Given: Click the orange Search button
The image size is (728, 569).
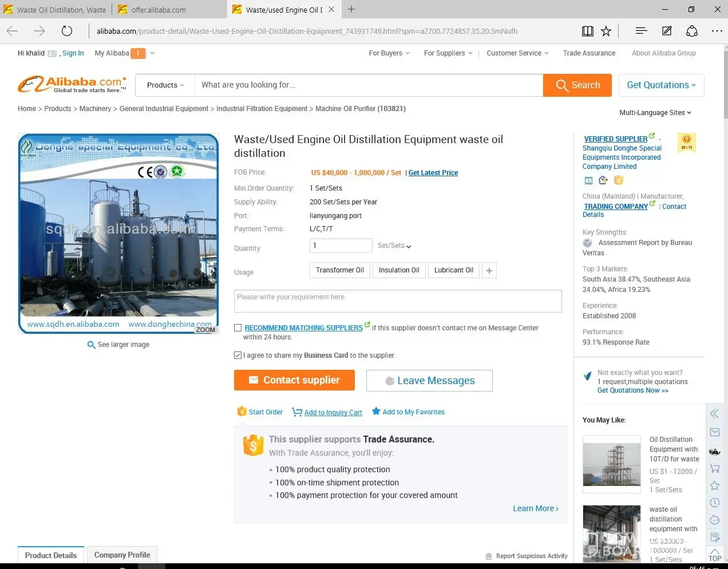Looking at the screenshot, I should pyautogui.click(x=577, y=85).
